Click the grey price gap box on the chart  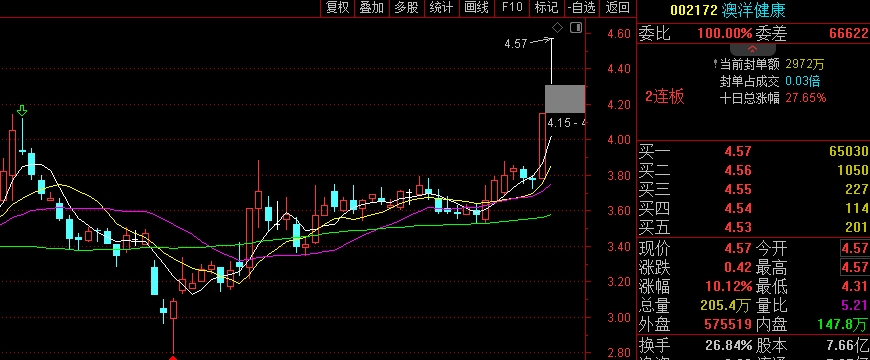click(x=565, y=99)
